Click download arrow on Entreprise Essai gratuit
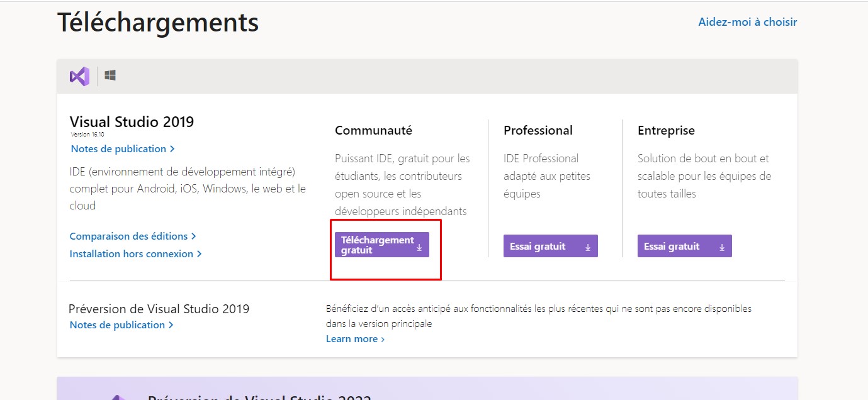 pos(722,247)
